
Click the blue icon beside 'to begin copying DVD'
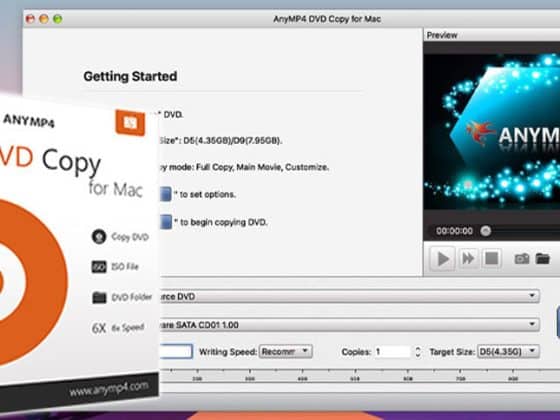click(165, 222)
